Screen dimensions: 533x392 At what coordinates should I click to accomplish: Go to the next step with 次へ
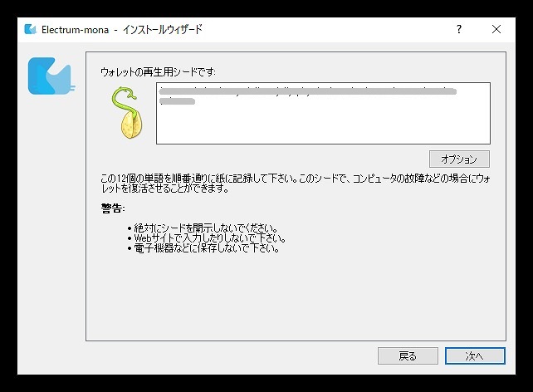(475, 356)
